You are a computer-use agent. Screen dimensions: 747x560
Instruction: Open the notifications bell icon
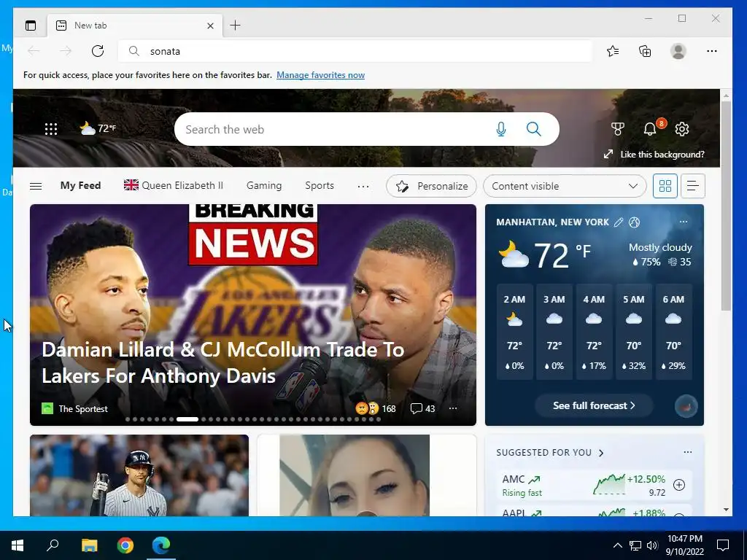coord(650,128)
